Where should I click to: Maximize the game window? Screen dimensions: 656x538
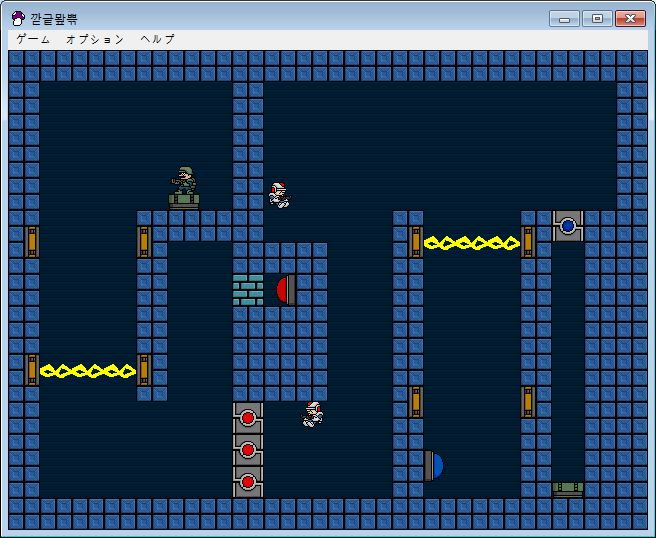click(597, 19)
